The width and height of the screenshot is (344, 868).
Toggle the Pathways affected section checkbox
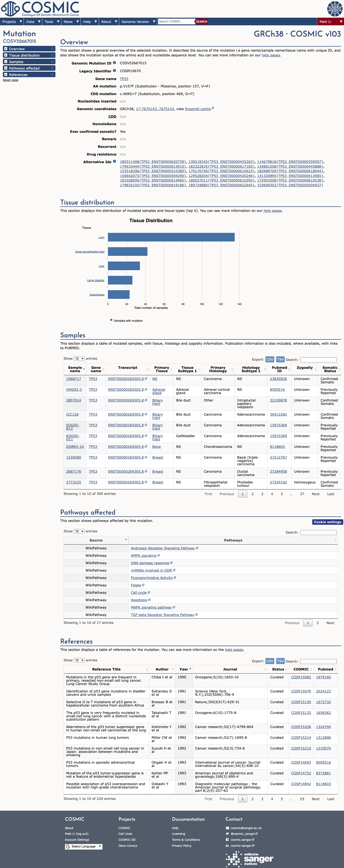point(6,68)
